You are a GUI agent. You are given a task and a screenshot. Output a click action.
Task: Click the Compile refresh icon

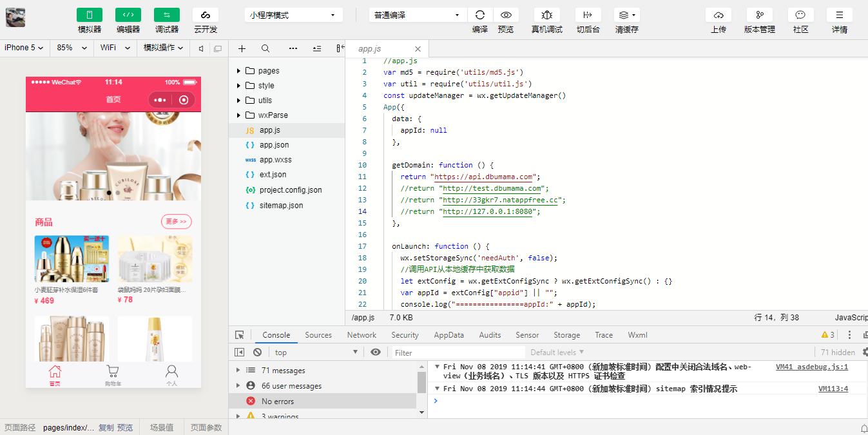(x=479, y=15)
